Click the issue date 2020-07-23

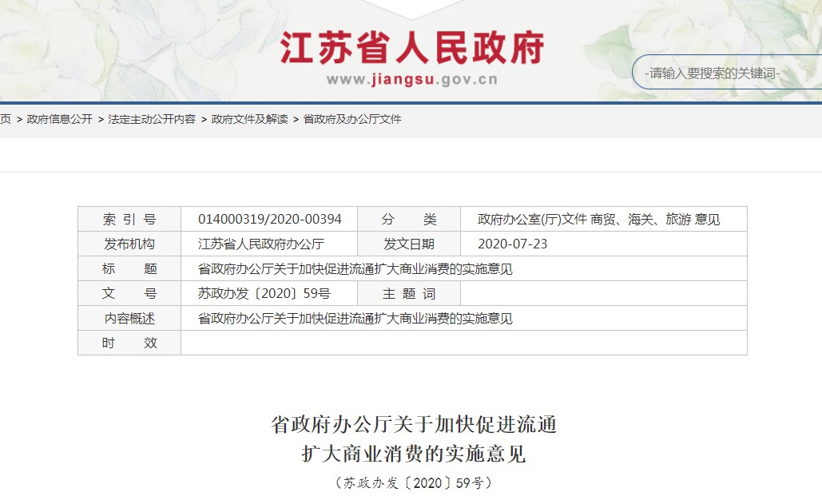pos(512,244)
